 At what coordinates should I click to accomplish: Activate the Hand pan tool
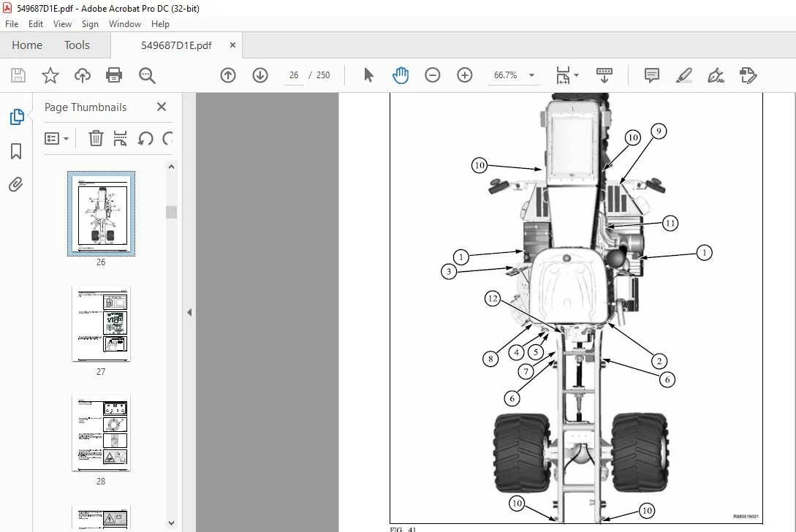tap(400, 75)
